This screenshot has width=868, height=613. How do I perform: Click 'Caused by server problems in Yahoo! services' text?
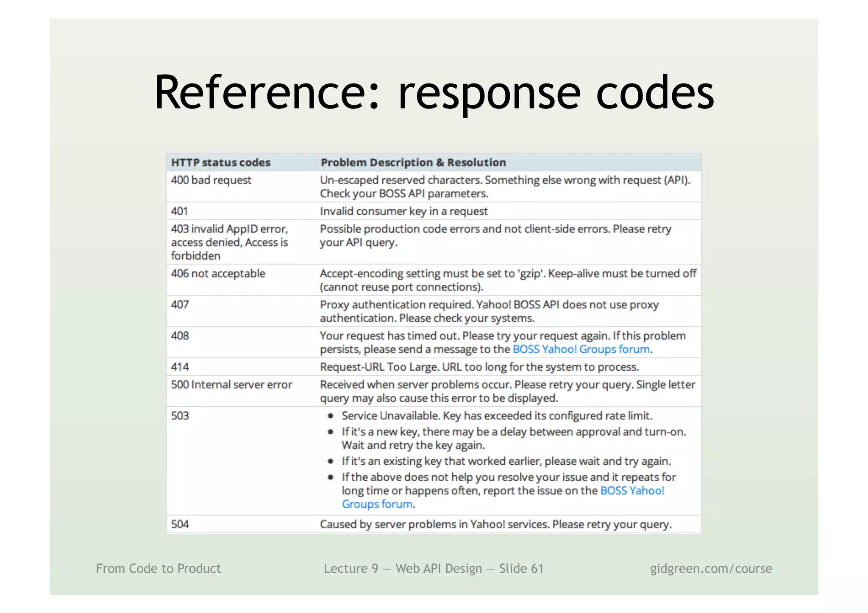coord(496,524)
